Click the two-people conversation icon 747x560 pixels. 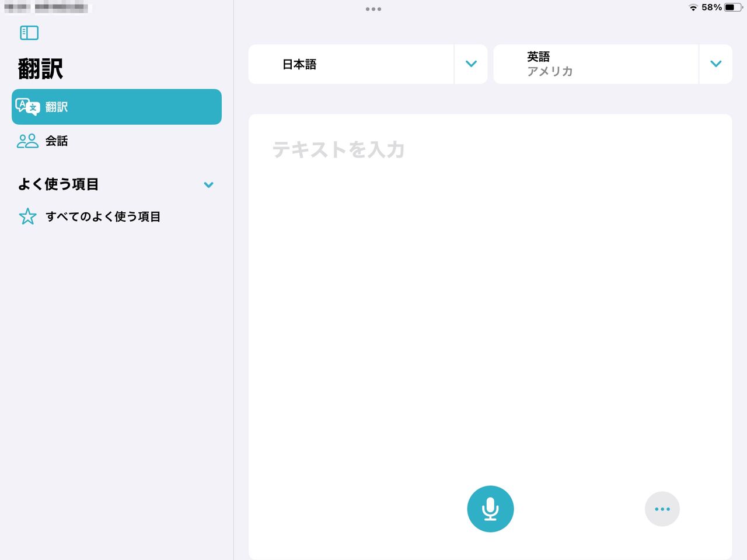(x=27, y=141)
